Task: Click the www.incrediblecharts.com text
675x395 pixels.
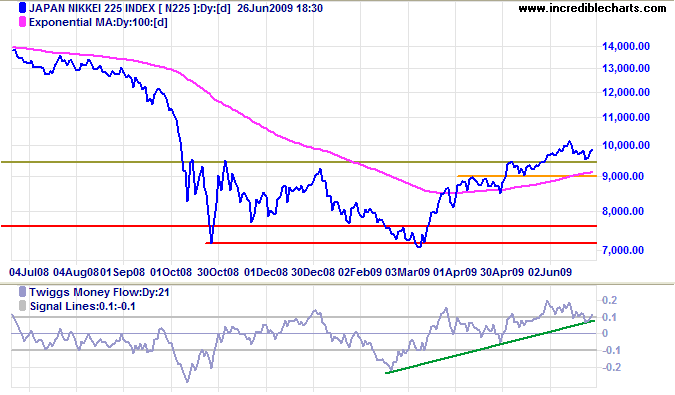Action: [592, 8]
